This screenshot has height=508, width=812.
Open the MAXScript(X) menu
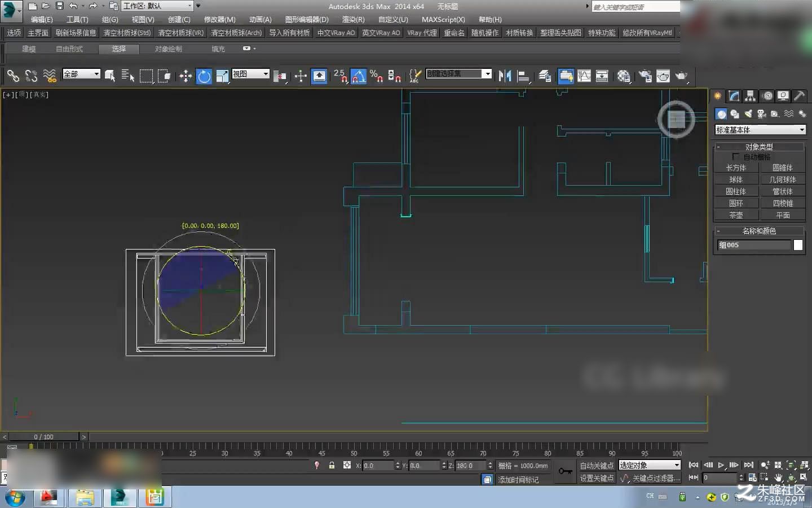tap(443, 20)
